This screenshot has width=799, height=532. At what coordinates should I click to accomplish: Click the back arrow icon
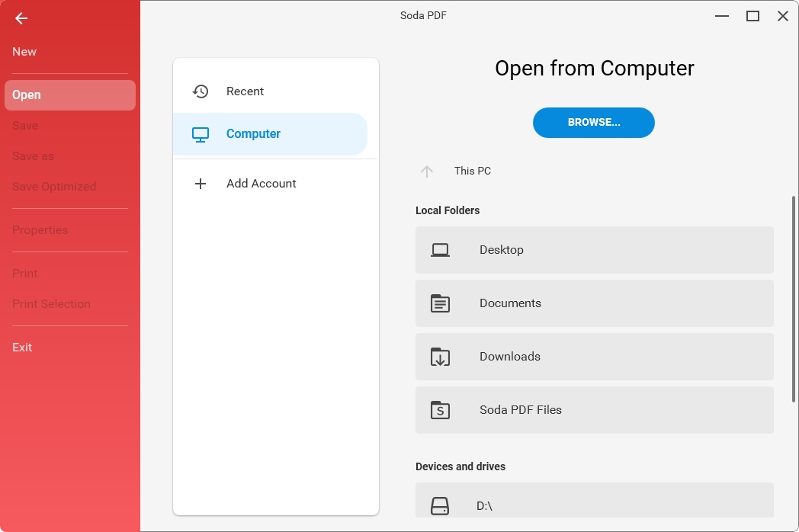click(21, 18)
